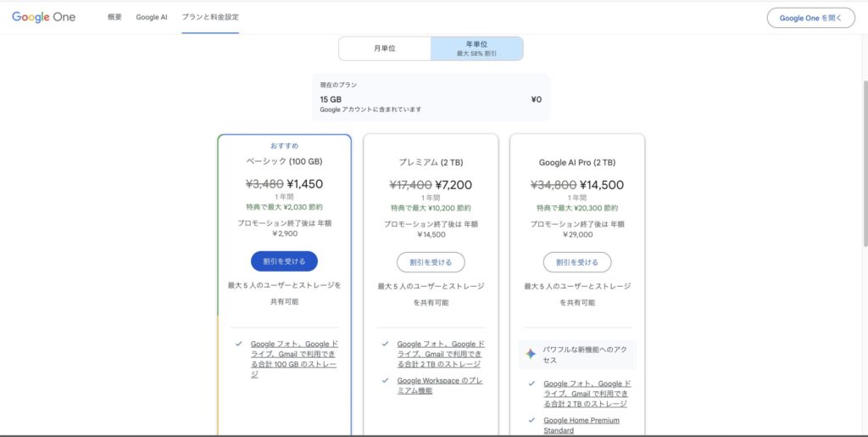Open the Google AI tab
868x437 pixels.
152,17
